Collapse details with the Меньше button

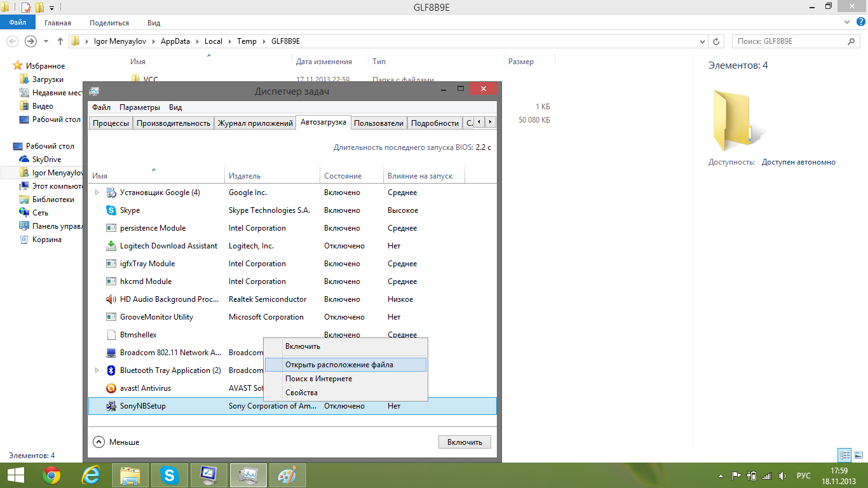[117, 442]
